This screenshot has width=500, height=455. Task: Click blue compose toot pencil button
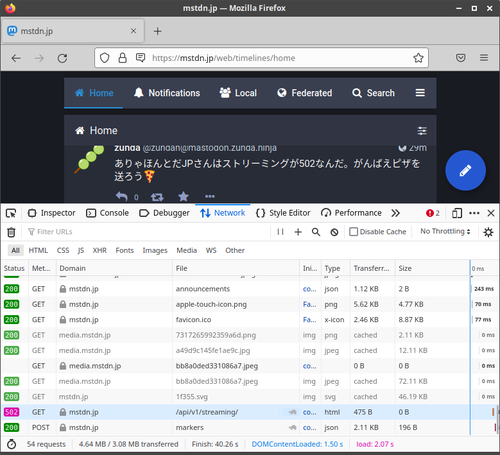pyautogui.click(x=465, y=170)
